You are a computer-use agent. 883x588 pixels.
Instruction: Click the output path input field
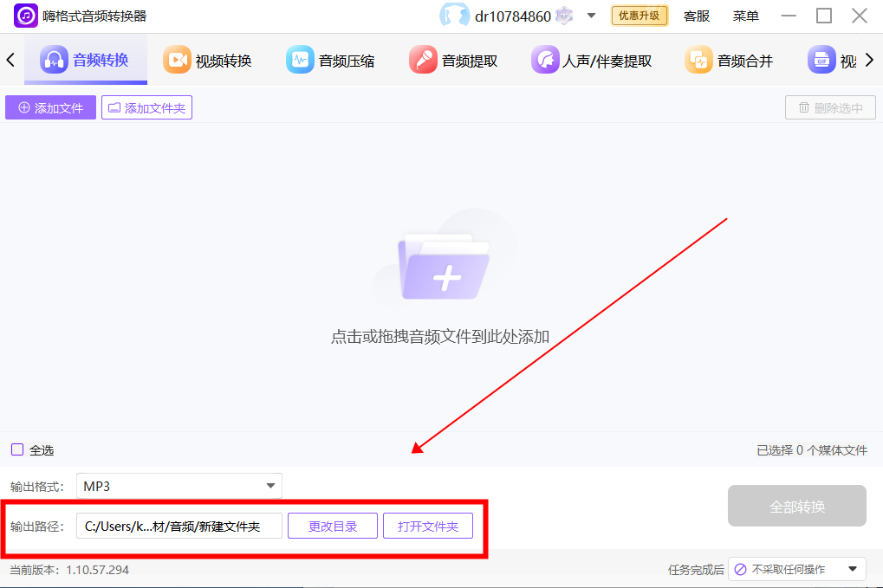[x=179, y=526]
